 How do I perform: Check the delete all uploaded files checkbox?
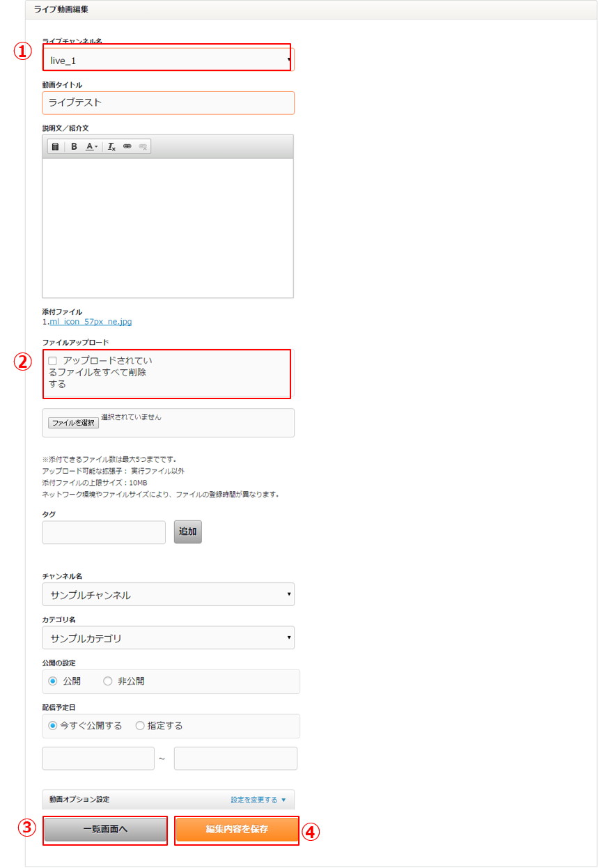coord(53,361)
